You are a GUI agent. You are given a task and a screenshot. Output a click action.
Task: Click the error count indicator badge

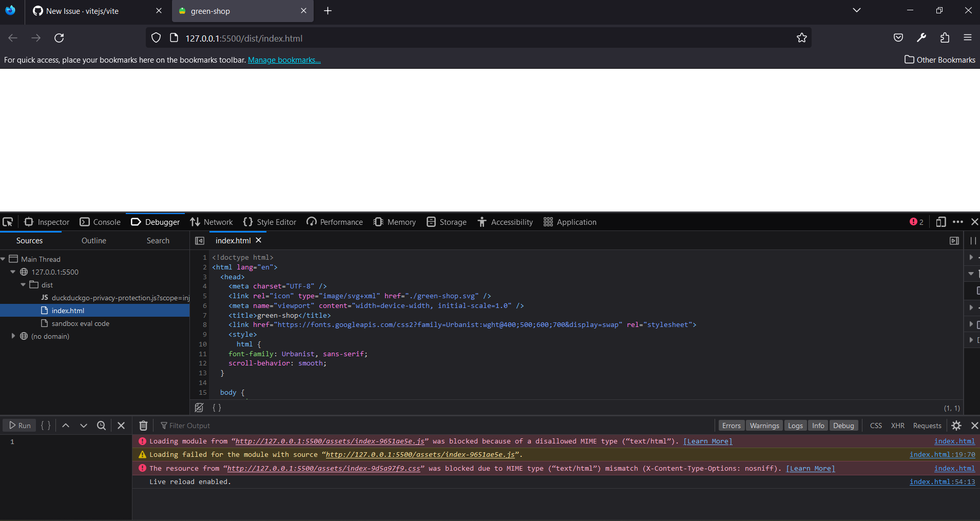917,222
